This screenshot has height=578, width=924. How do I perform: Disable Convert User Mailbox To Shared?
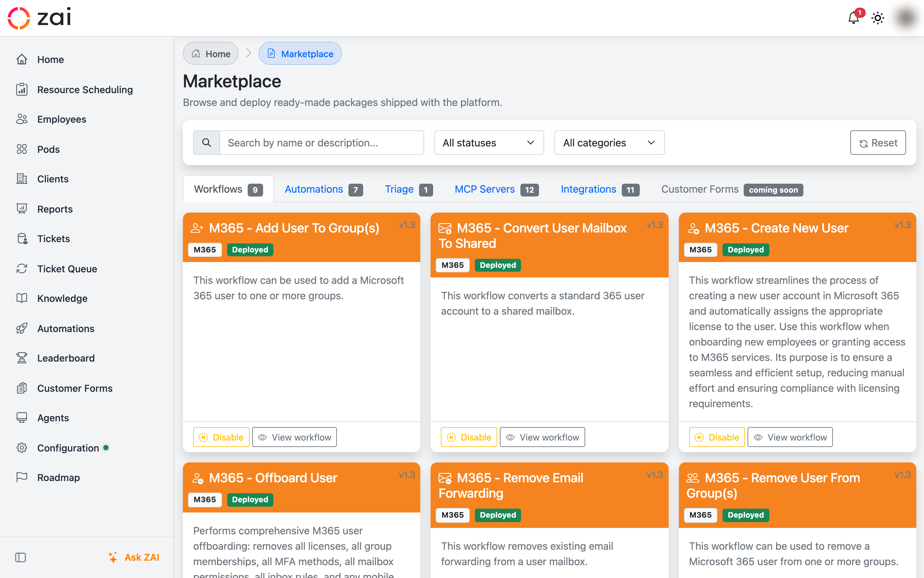469,437
